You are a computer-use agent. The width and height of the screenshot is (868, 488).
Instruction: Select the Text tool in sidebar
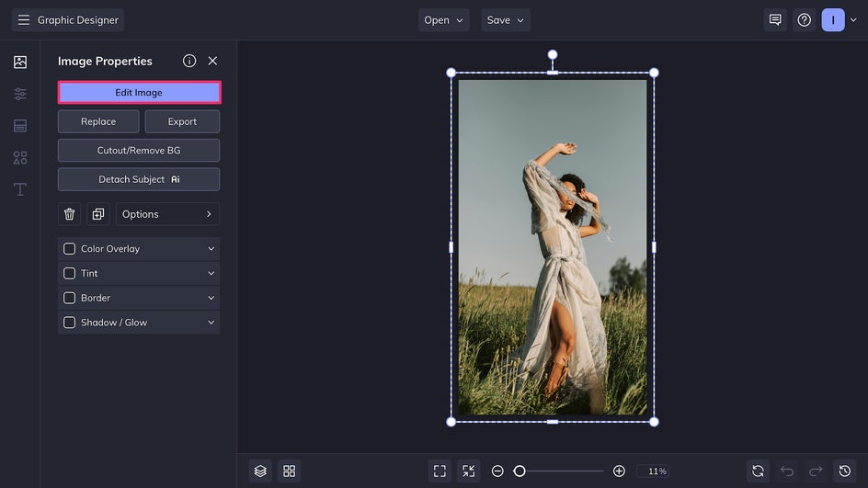click(20, 189)
